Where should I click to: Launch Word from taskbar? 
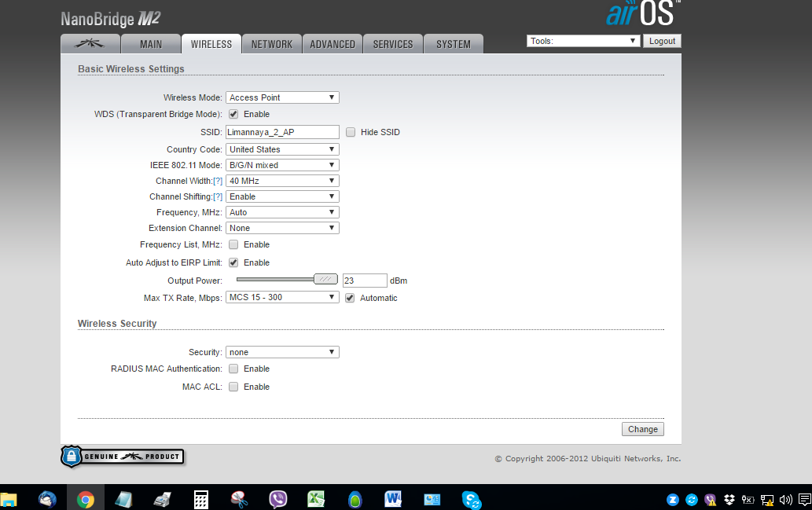393,499
